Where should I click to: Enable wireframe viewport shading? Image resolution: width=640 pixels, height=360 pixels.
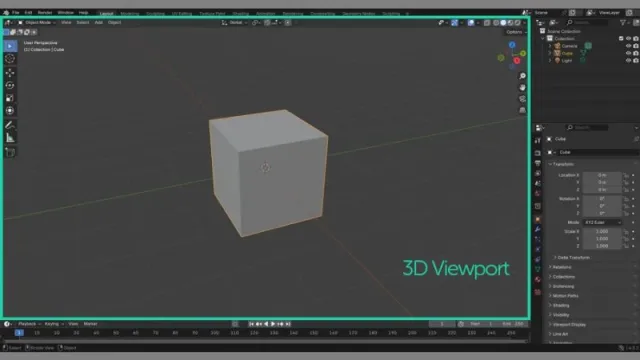[496, 23]
